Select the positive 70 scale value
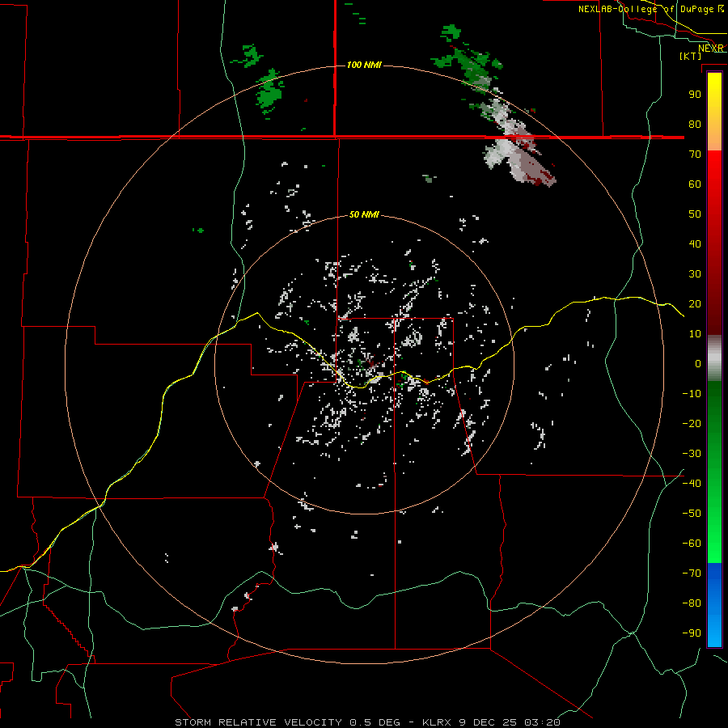This screenshot has height=728, width=728. click(x=695, y=154)
